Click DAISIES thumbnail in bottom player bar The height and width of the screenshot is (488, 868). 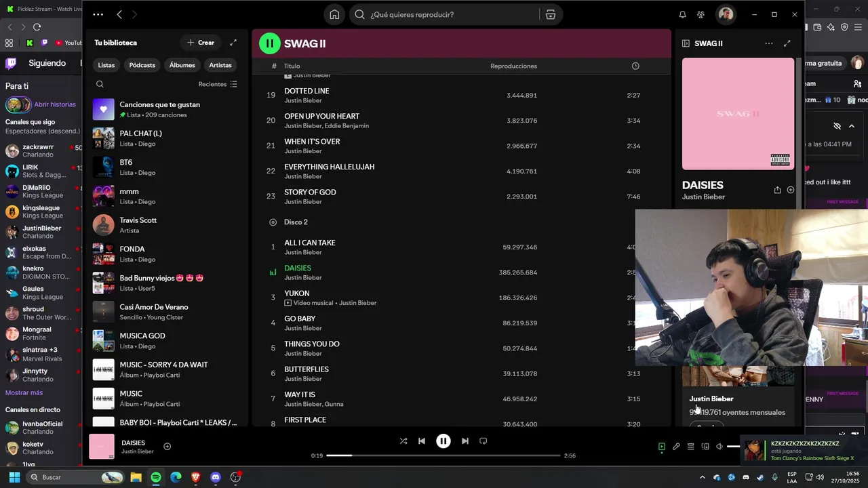tap(102, 447)
